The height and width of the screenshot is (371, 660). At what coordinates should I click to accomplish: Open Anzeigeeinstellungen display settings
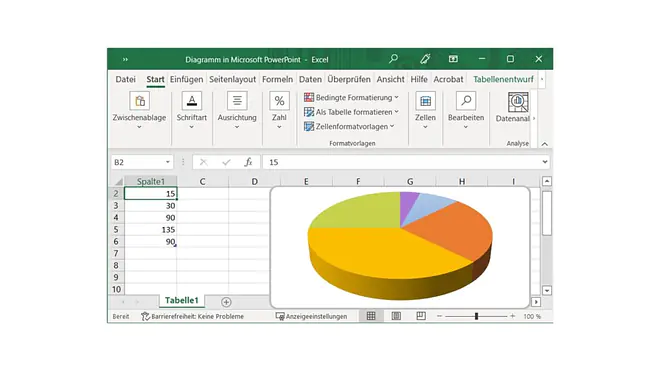[x=311, y=316]
